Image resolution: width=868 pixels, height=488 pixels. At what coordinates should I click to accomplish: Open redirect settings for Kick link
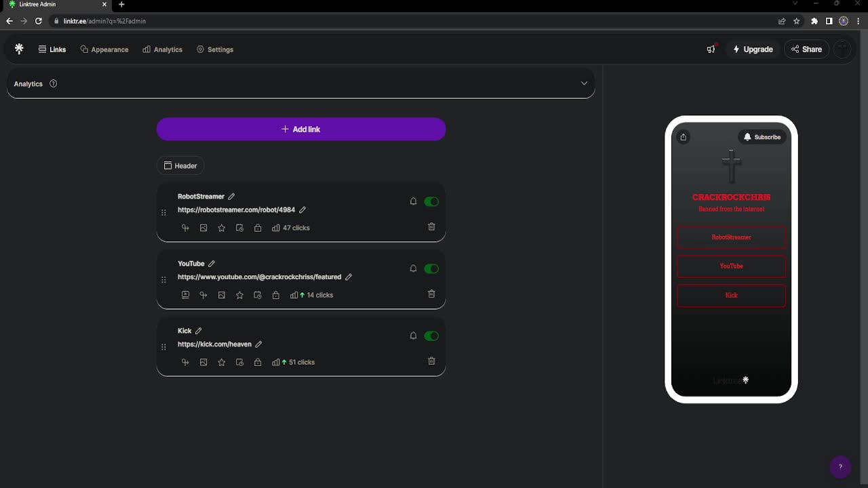185,362
